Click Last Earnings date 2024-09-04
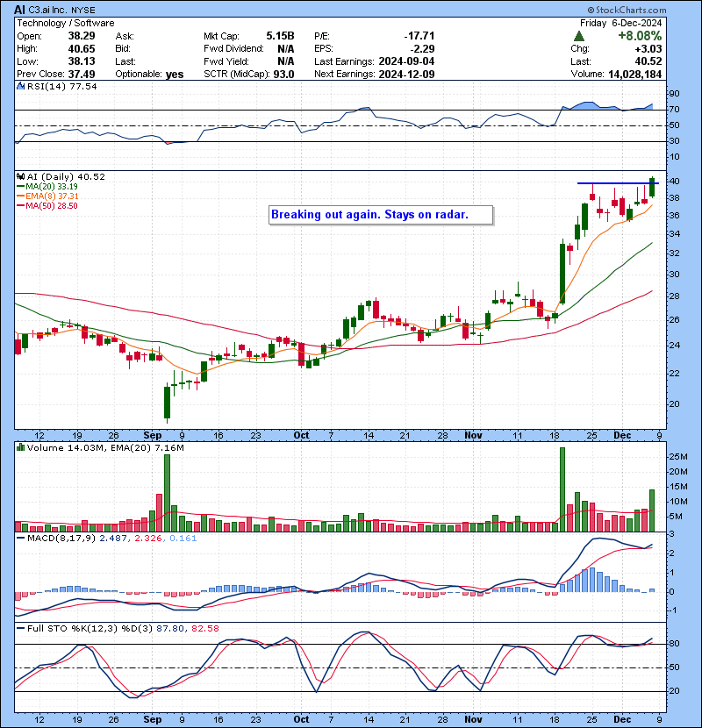This screenshot has width=702, height=728. click(x=406, y=61)
